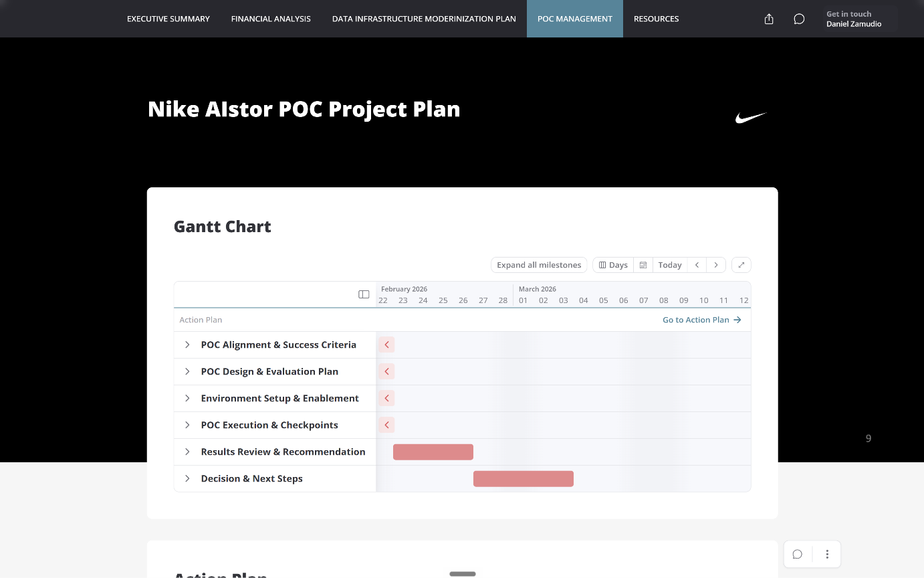The image size is (924, 578).
Task: Click the Decision & Next Steps timeline bar
Action: pos(524,478)
